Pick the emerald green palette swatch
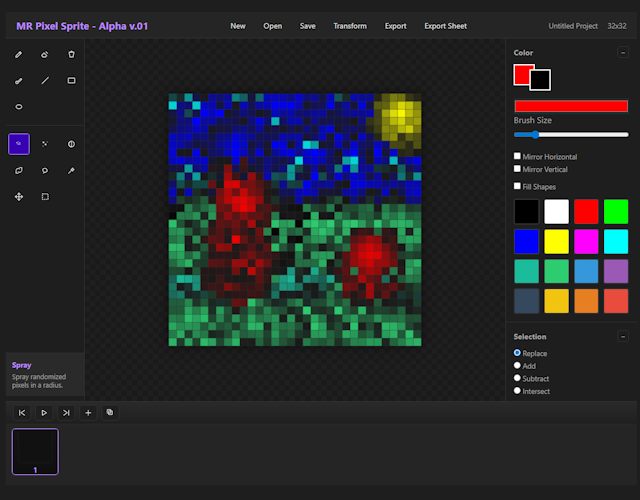 556,271
